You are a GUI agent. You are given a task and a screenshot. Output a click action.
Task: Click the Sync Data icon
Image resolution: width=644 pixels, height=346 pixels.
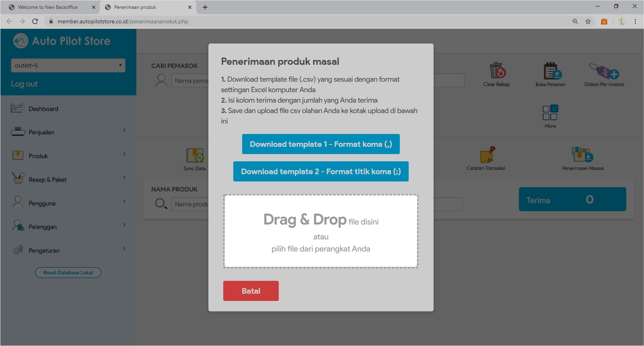195,155
